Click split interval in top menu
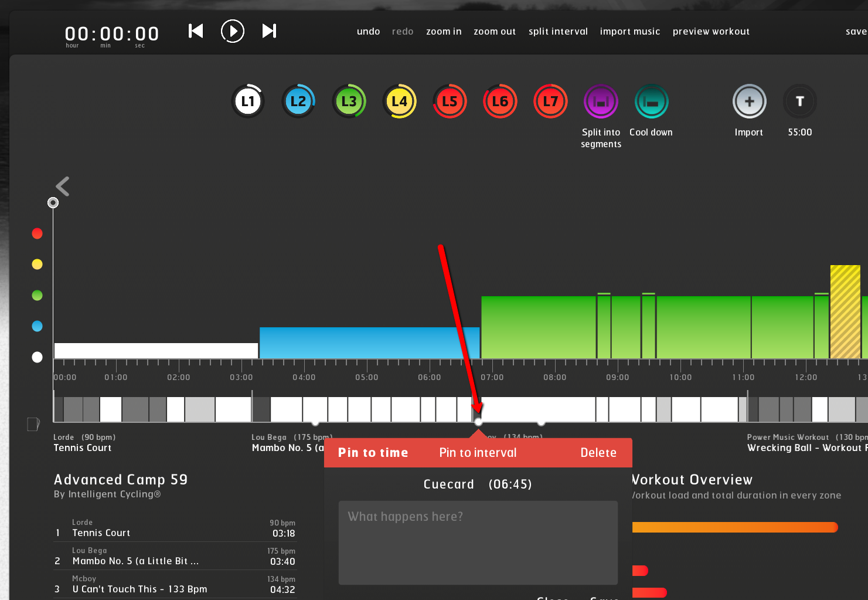868x600 pixels. [558, 32]
